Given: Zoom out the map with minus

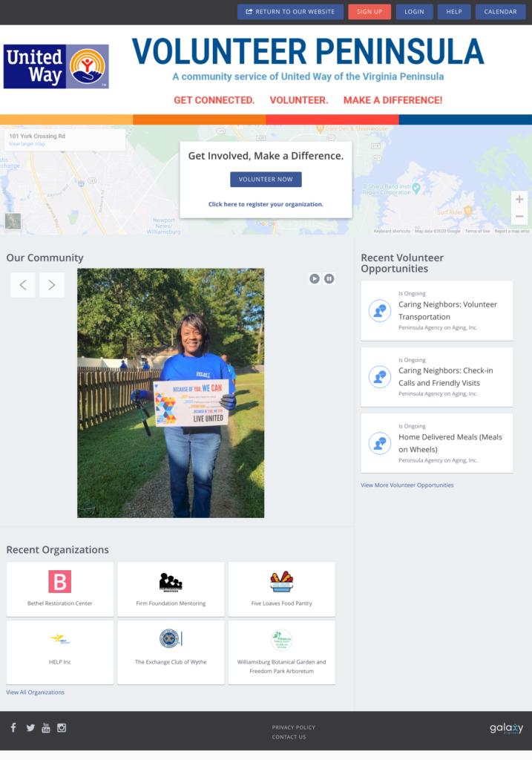Looking at the screenshot, I should 519,216.
